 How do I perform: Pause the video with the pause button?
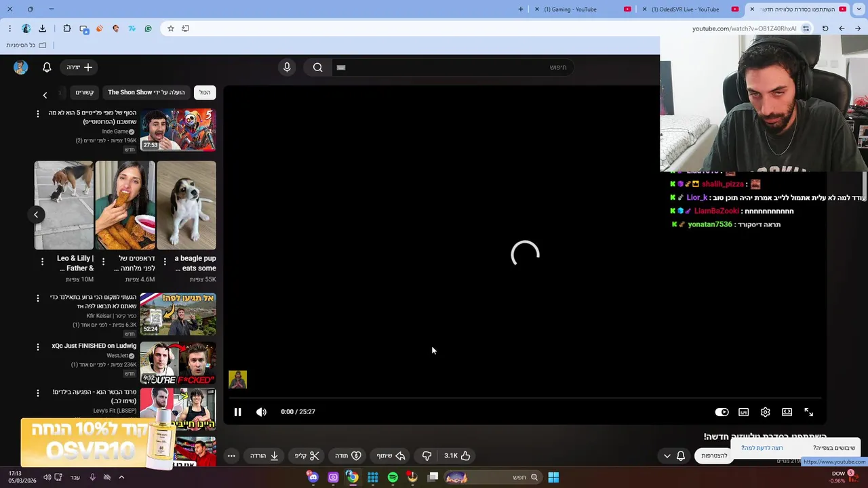pos(237,412)
